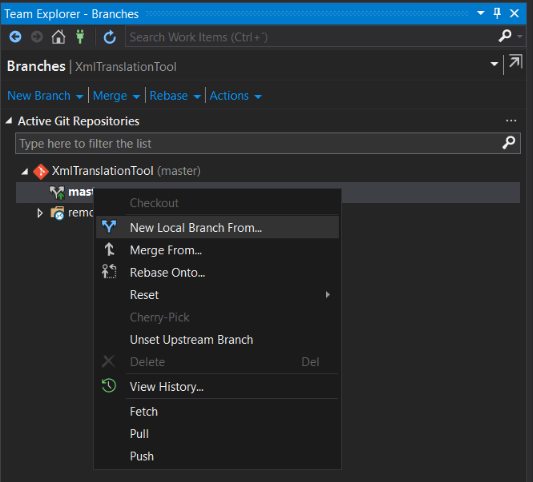This screenshot has width=533, height=482.
Task: Choose Delete in the context menu
Action: 218,362
